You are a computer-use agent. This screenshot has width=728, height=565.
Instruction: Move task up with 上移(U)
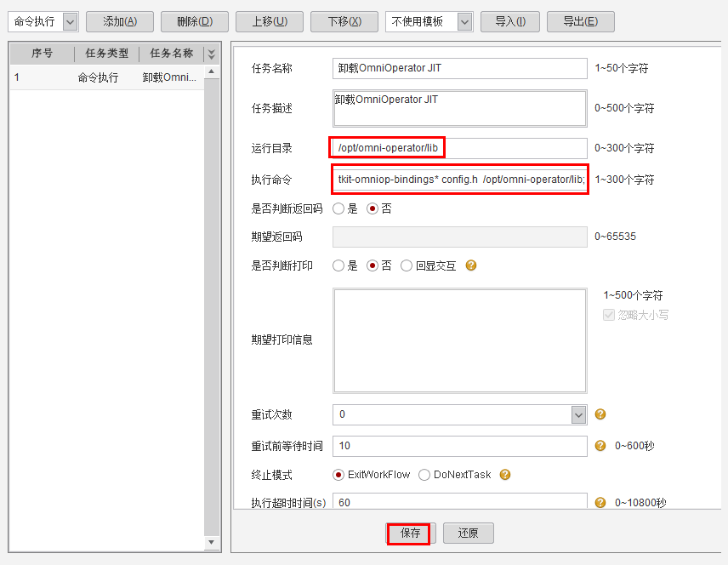(x=270, y=21)
